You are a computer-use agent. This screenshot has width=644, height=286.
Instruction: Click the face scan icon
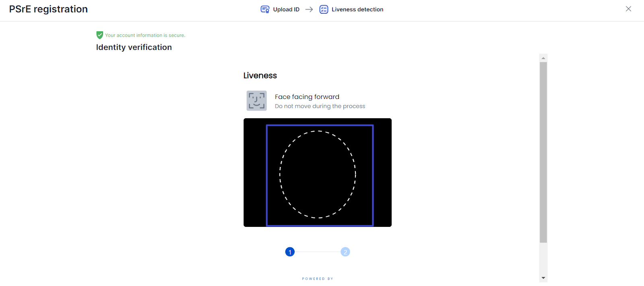(x=256, y=101)
